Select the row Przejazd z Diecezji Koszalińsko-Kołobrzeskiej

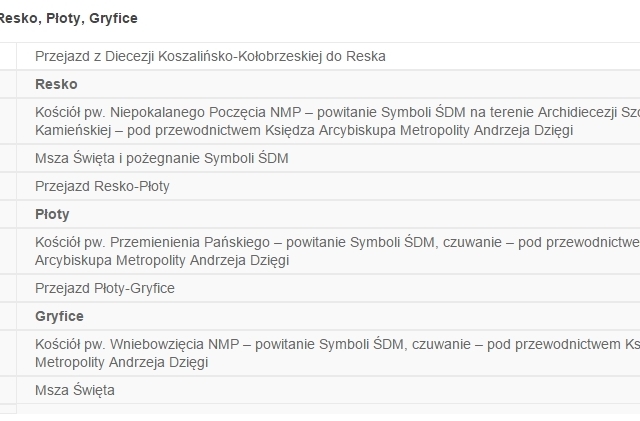[328, 56]
